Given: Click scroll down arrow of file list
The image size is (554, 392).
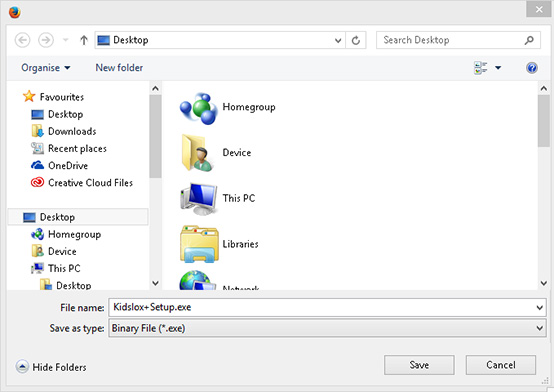Looking at the screenshot, I should click(x=544, y=283).
